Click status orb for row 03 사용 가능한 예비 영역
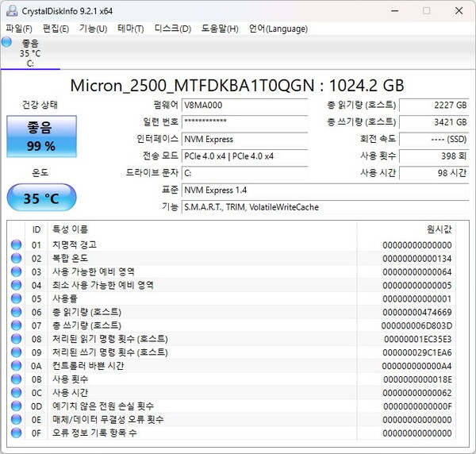Screen dimensions: 476x454 [x=16, y=271]
